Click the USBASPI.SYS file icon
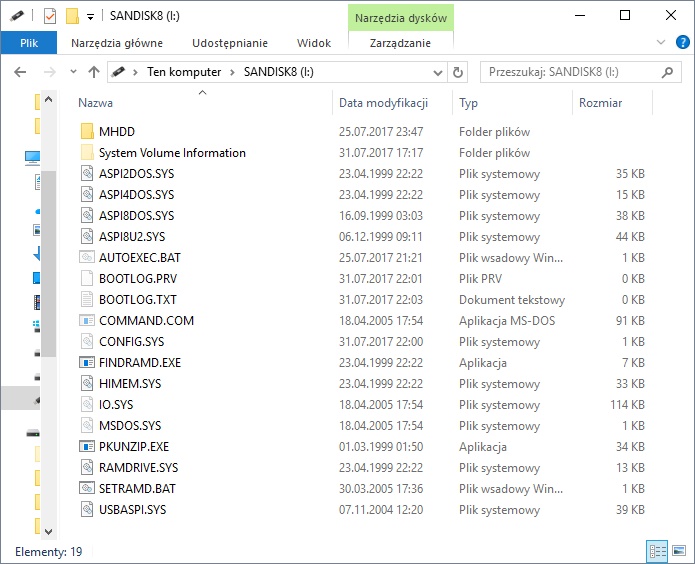The width and height of the screenshot is (695, 564). click(87, 509)
